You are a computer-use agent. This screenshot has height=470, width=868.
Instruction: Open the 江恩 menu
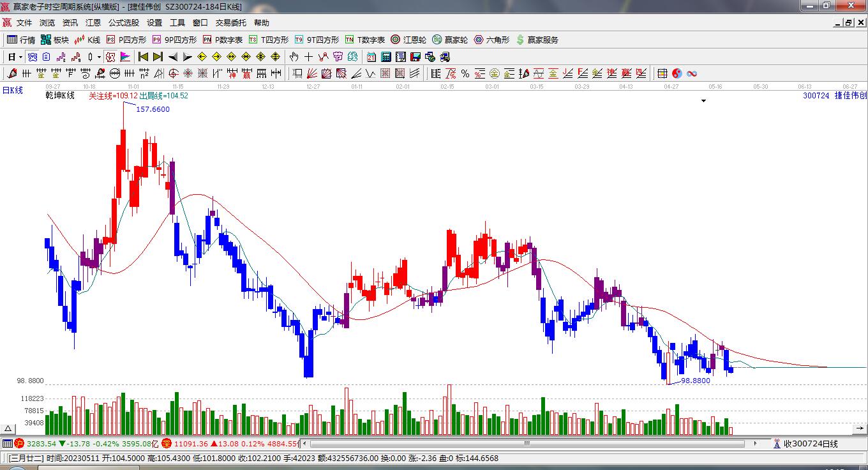[x=93, y=22]
